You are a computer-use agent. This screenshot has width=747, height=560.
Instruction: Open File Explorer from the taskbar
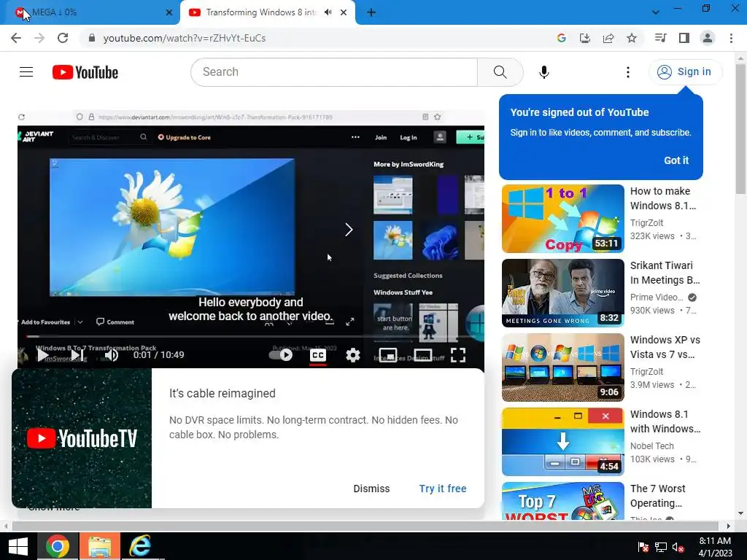[x=99, y=546]
